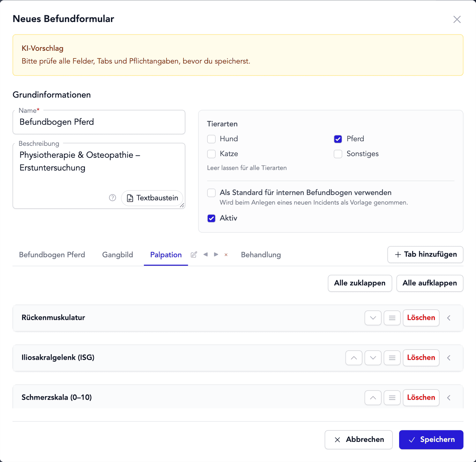Collapse all sections with Alle zuklappen
This screenshot has width=476, height=462.
[x=360, y=283]
